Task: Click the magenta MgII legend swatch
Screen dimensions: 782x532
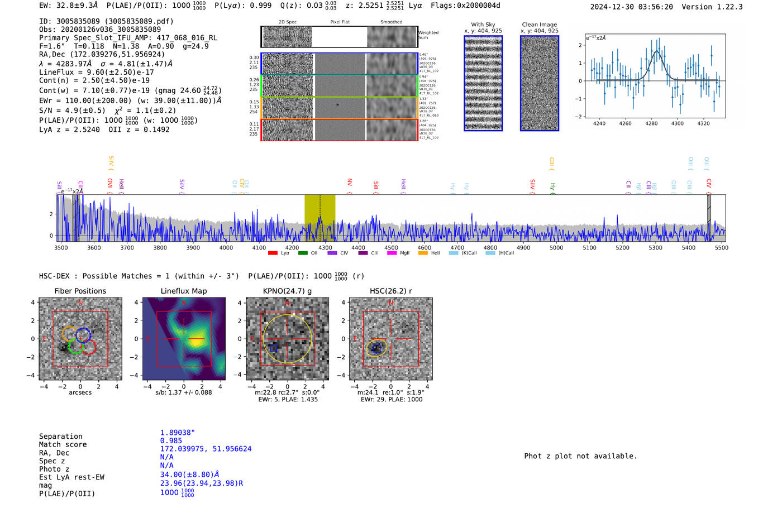Action: pos(392,253)
